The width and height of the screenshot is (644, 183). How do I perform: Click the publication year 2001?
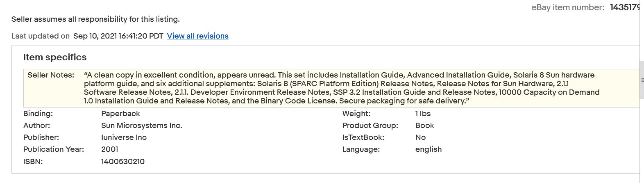pos(109,149)
